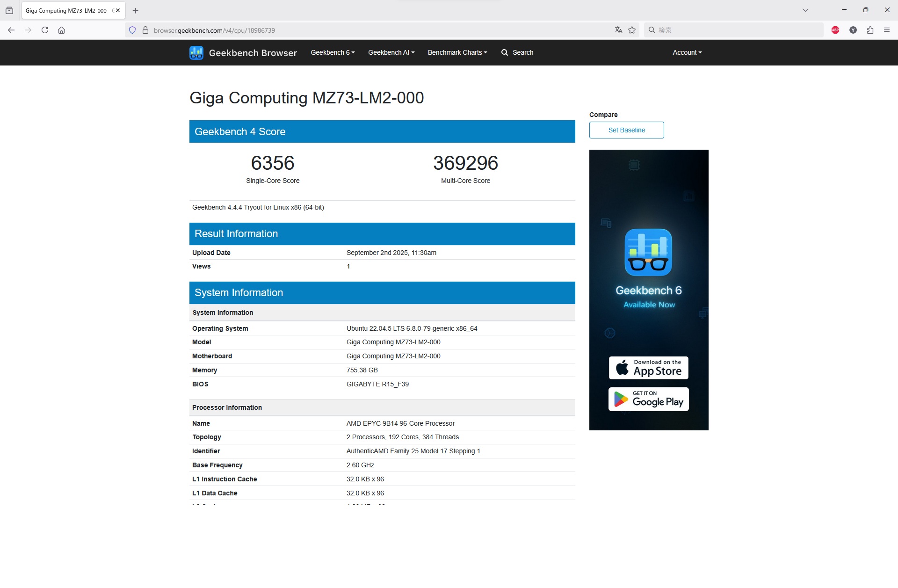This screenshot has height=588, width=898.
Task: Click browser back arrow
Action: (x=11, y=30)
